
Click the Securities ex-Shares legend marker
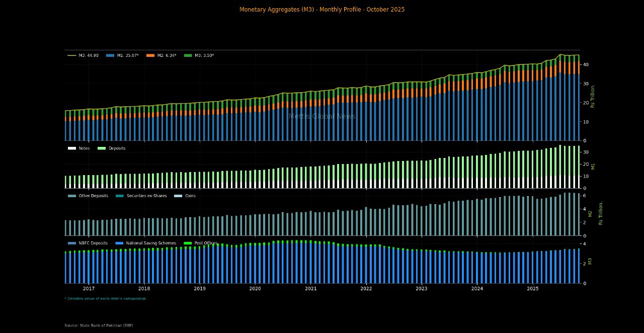tap(120, 196)
